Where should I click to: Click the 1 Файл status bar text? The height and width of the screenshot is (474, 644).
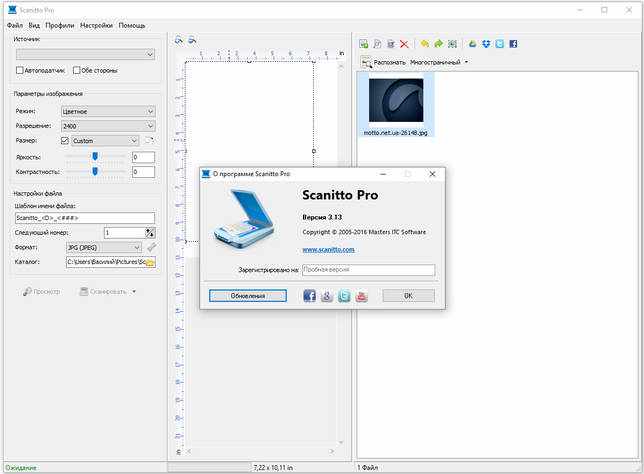[367, 467]
